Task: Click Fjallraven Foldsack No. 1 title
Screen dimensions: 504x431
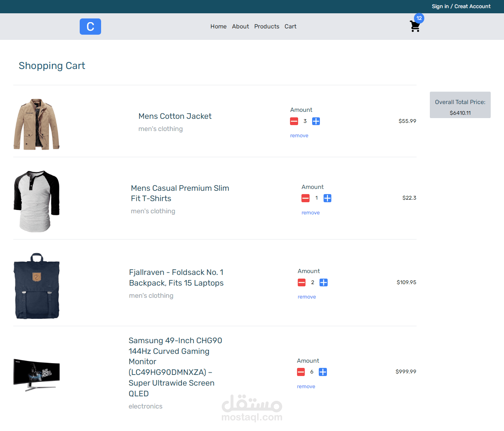Action: 176,277
